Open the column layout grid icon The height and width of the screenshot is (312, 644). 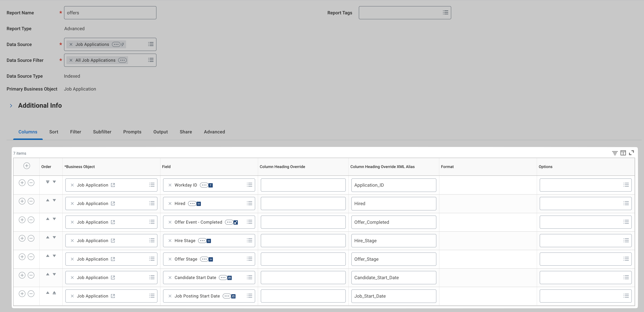[x=623, y=153]
